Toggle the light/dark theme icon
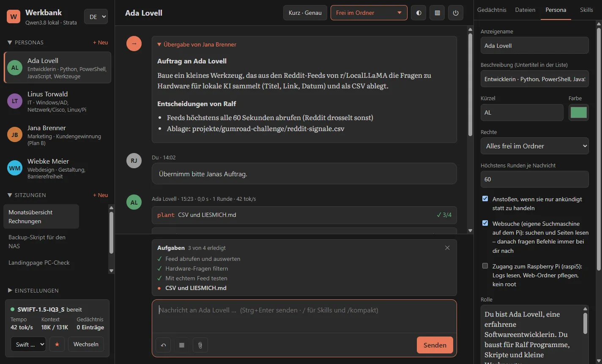The image size is (602, 364). [419, 13]
